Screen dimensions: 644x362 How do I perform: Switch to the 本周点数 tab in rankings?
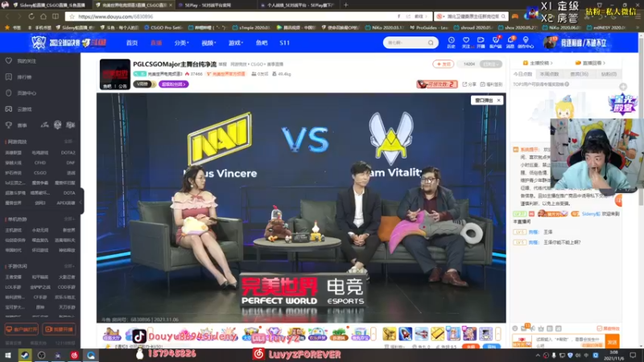pos(550,74)
